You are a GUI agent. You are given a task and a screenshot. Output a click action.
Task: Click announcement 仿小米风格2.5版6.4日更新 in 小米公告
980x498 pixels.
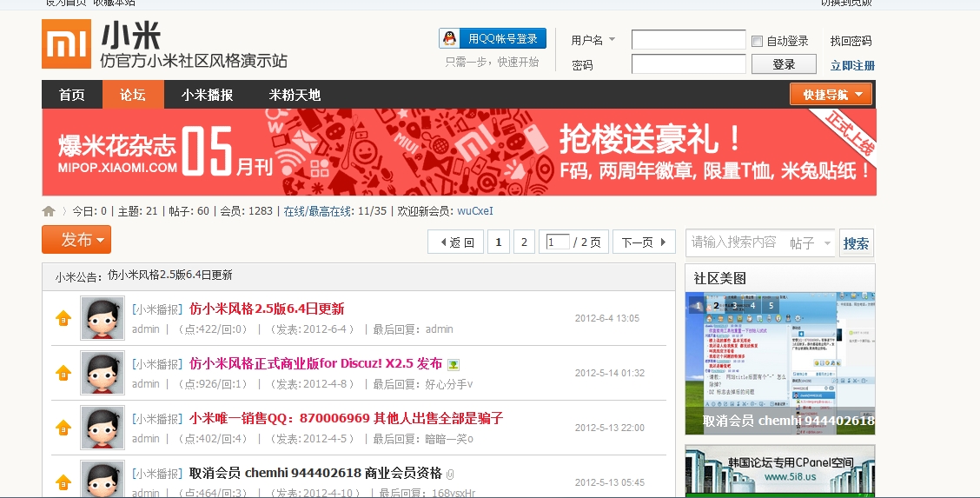170,275
